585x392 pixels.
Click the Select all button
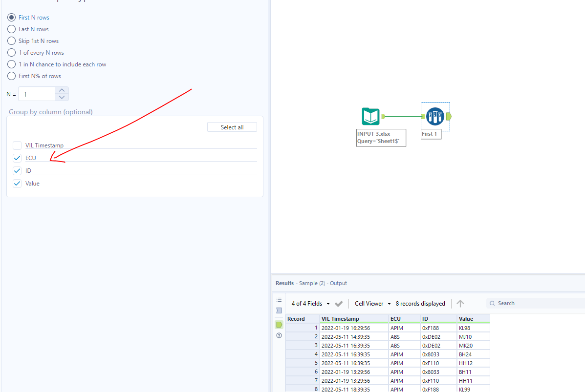232,126
